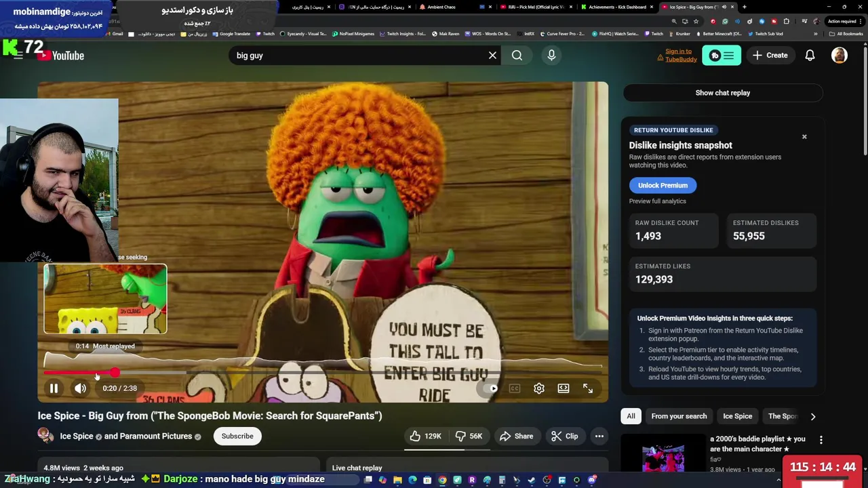Click the YouTube logo

point(61,56)
